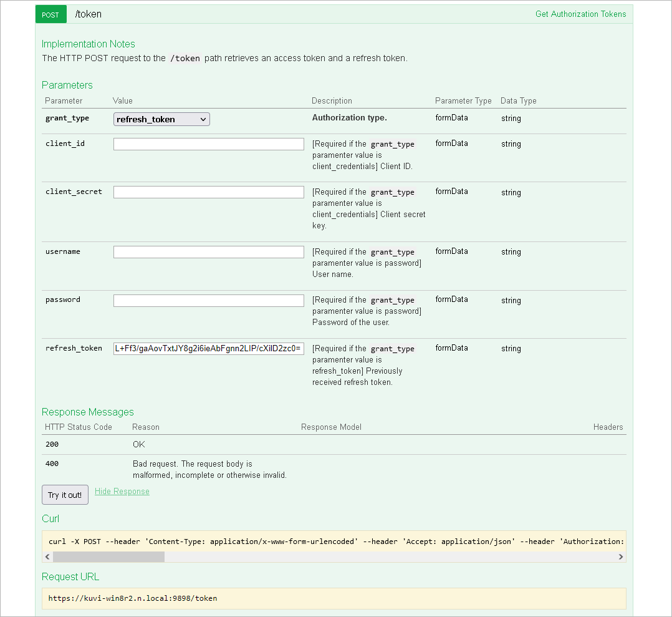This screenshot has width=672, height=617.
Task: Click the refresh_token parameter name
Action: pyautogui.click(x=74, y=348)
